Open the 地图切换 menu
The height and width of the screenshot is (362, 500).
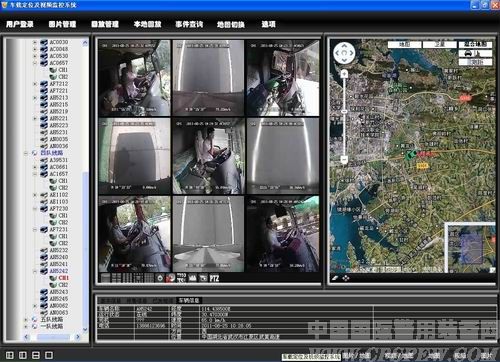[x=231, y=24]
